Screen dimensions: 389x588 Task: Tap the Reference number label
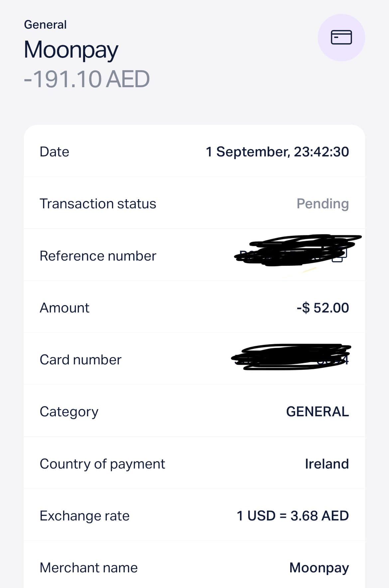pyautogui.click(x=98, y=256)
